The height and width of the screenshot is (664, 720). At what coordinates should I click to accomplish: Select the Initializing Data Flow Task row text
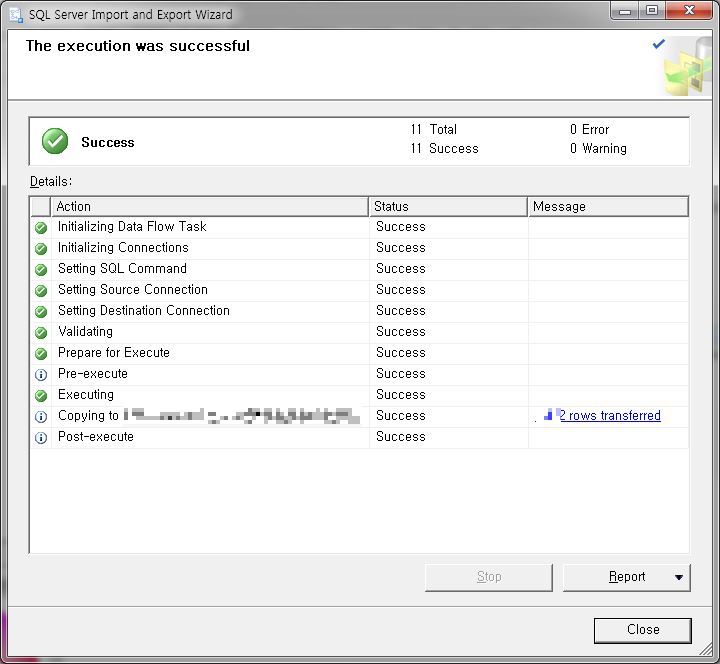(x=132, y=226)
